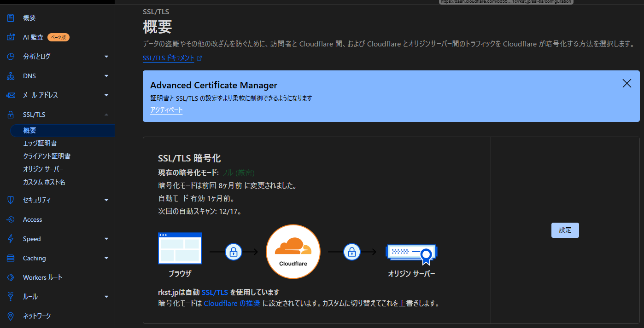Expand the 分析とログ section
The image size is (644, 328).
point(106,56)
